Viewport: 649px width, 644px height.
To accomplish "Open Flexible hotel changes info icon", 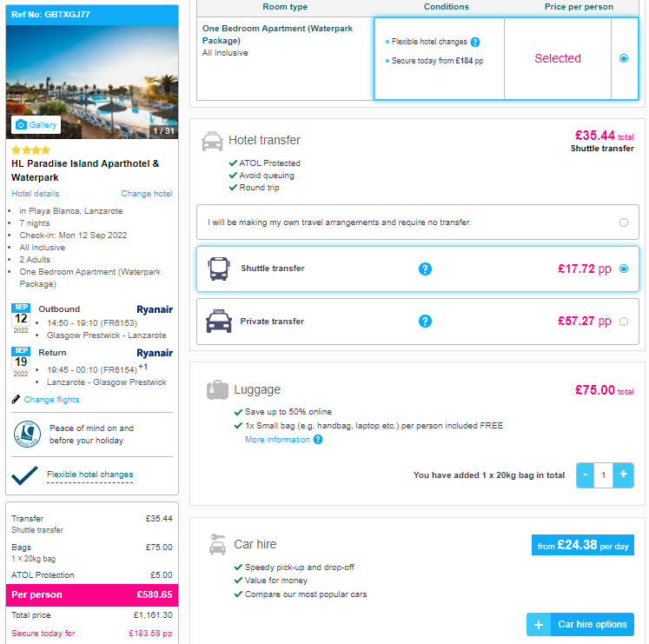I will [475, 42].
